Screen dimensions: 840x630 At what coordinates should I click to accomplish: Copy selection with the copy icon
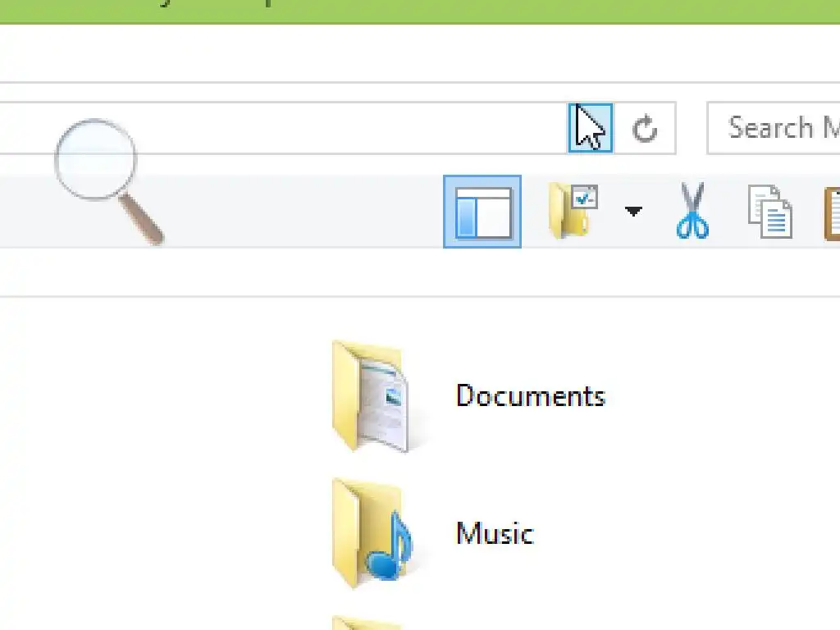point(769,212)
